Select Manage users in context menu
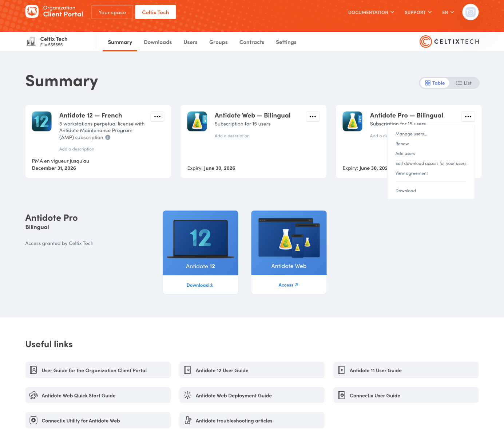Image resolution: width=504 pixels, height=443 pixels. click(411, 134)
